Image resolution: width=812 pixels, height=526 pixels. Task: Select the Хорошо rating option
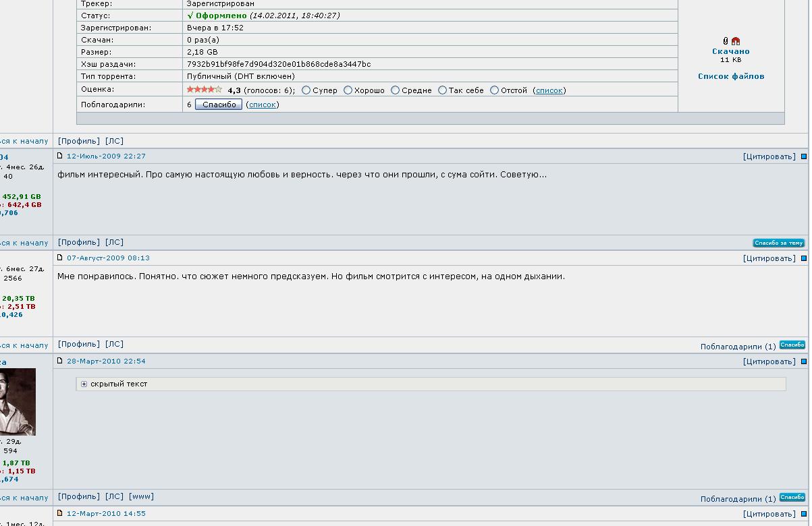(348, 90)
